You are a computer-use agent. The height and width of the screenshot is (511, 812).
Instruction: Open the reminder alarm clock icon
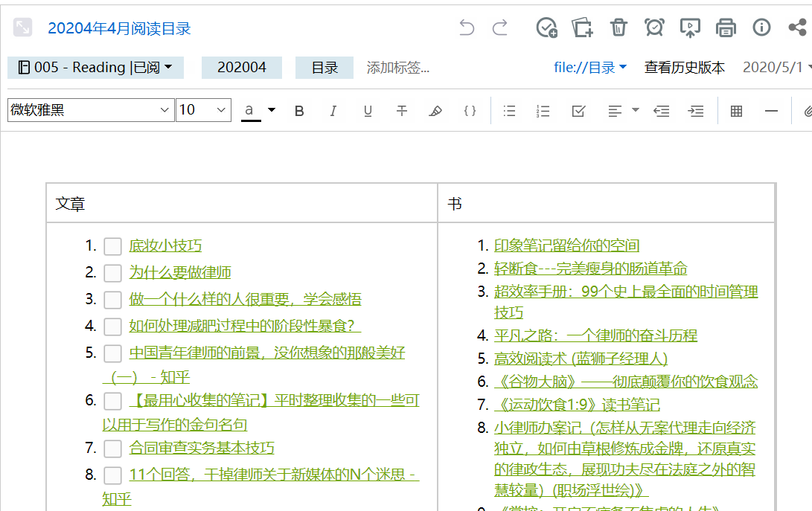654,28
